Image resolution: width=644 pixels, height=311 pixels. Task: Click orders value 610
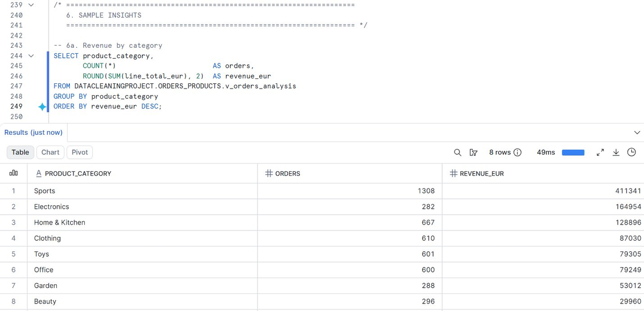pyautogui.click(x=428, y=238)
